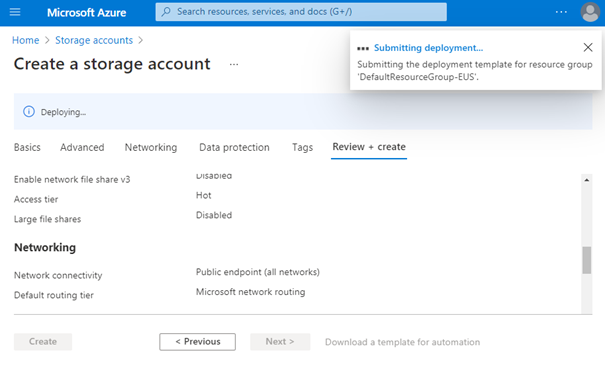Go back with Previous button
This screenshot has height=371, width=605.
pos(198,342)
